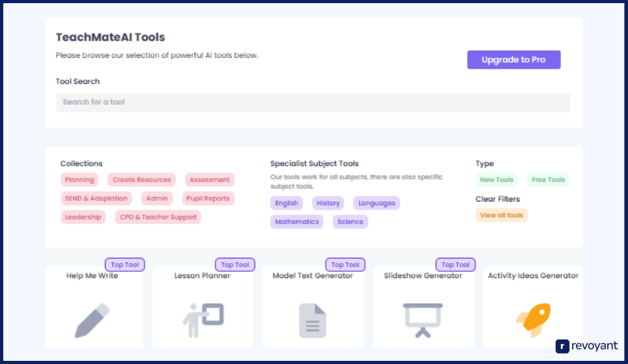
Task: Clear filters with View all tools
Action: [x=501, y=215]
